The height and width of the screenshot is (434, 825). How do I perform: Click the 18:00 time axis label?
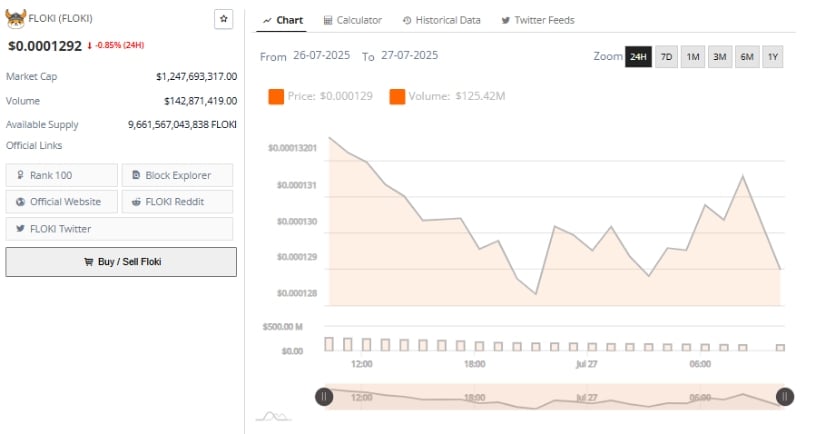coord(475,364)
